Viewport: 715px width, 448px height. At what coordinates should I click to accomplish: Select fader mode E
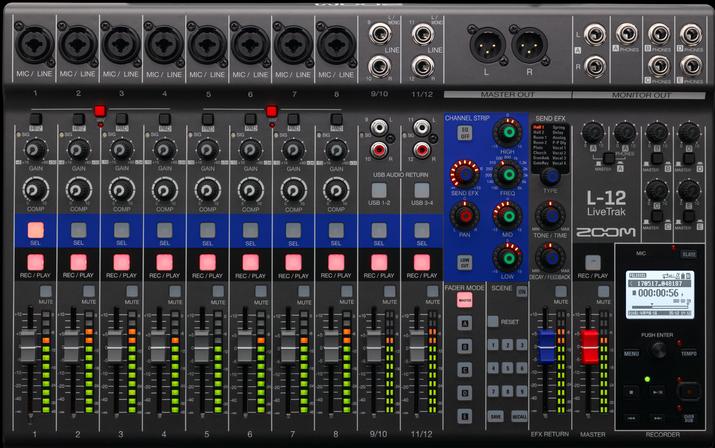point(465,416)
